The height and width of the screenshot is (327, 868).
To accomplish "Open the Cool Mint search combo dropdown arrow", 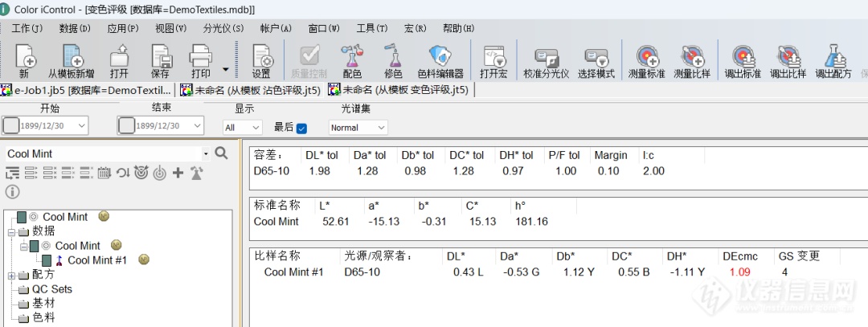I will [207, 153].
